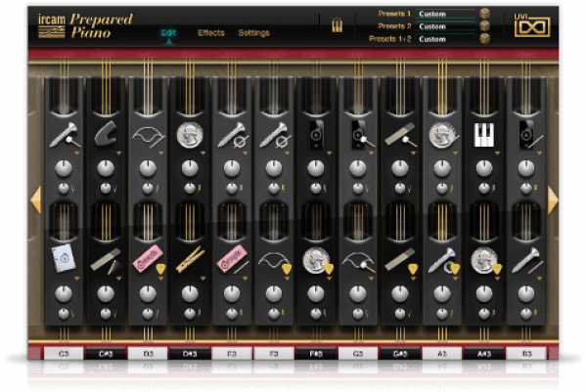The width and height of the screenshot is (587, 392).
Task: Select the pink eraser preparation on lower D3
Action: 148,258
